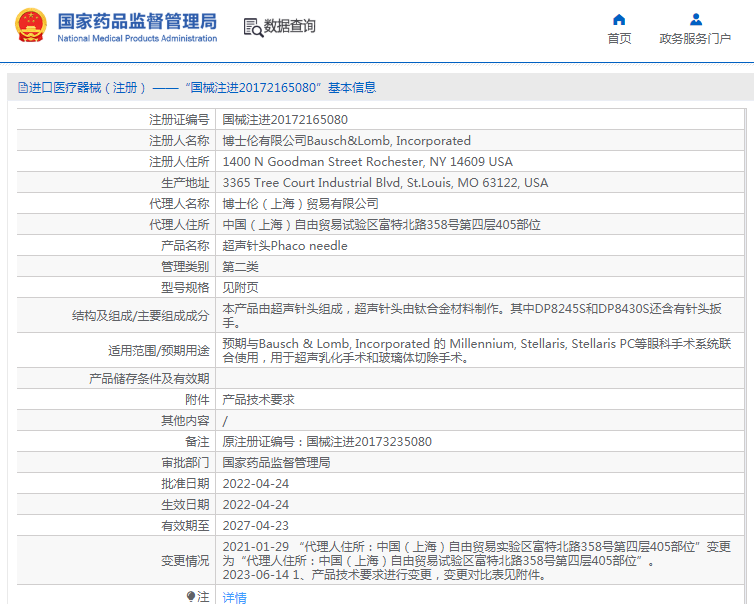754x604 pixels.
Task: Click attachment value 产品技术要求
Action: [x=258, y=400]
